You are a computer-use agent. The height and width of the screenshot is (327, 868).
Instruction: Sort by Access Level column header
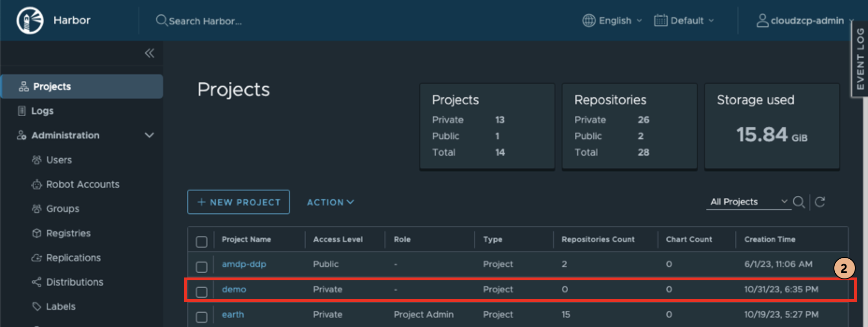click(338, 239)
